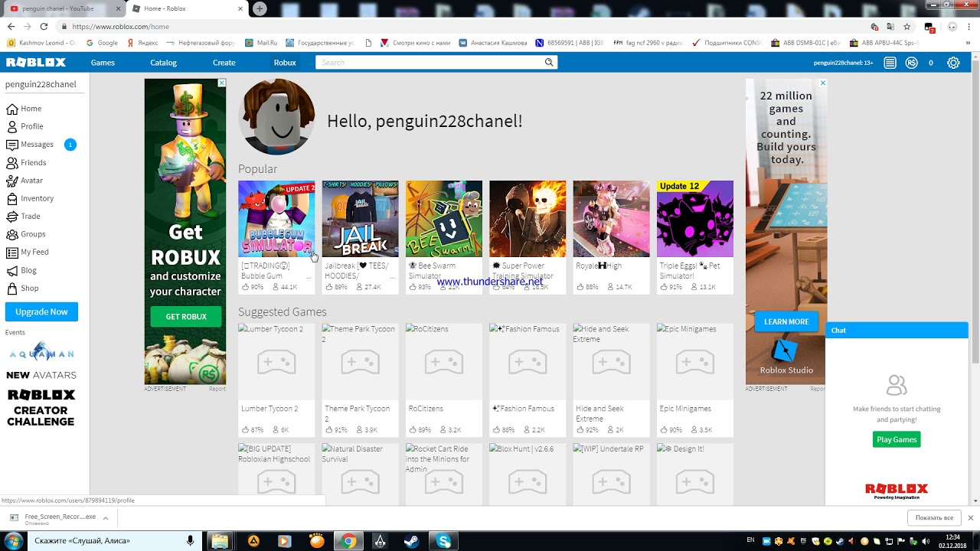Open the Bubble Gum Simulator thumbnail
Viewport: 980px width, 551px height.
point(276,219)
